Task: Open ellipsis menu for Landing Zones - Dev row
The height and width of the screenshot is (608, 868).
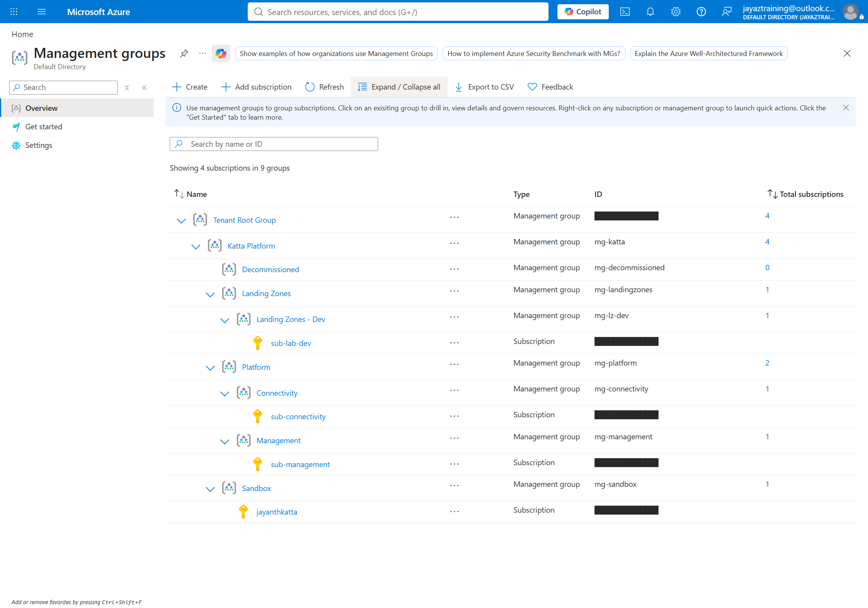Action: point(454,317)
